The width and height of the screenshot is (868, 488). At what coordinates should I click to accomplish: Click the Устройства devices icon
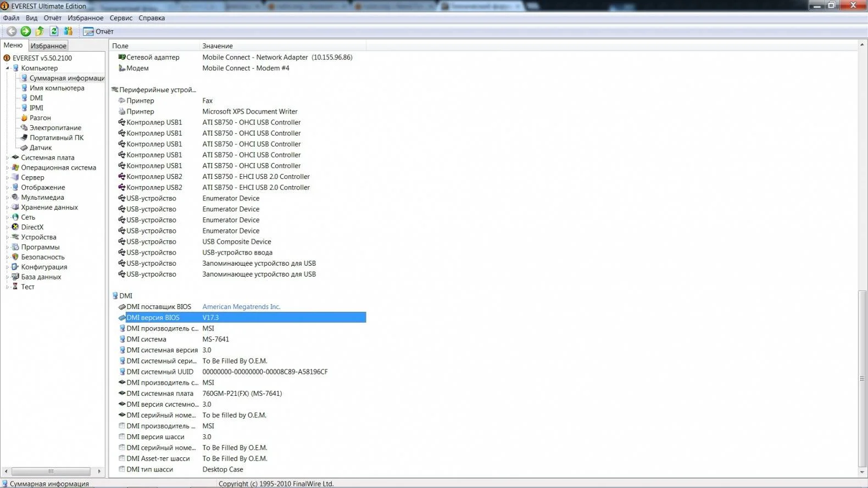[x=15, y=237]
